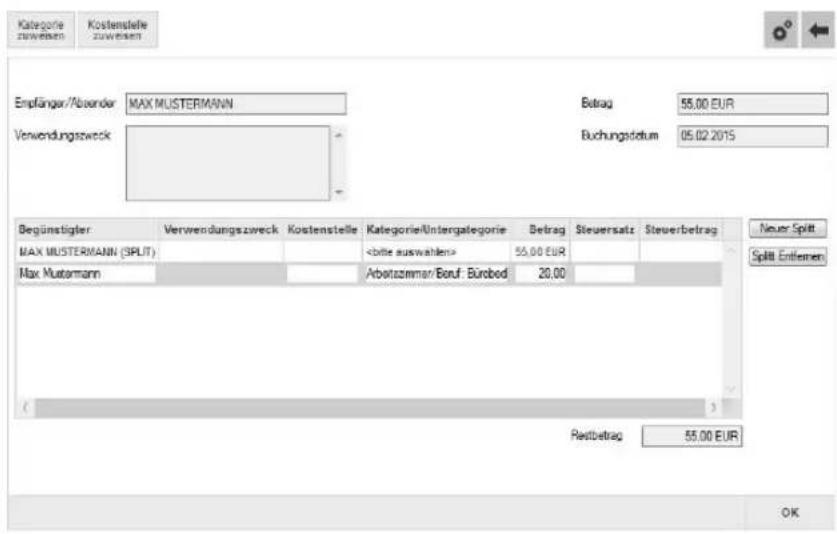Click the Verwendungszweck column header

(221, 230)
